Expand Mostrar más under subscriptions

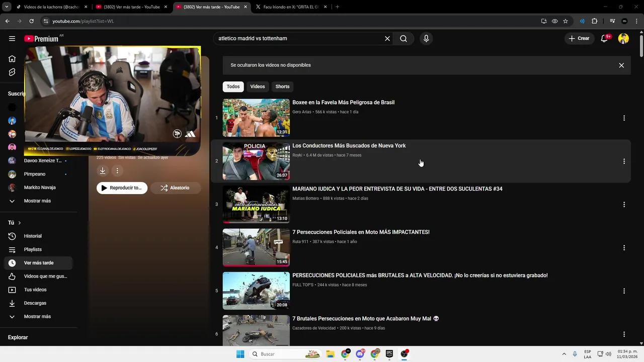click(39, 201)
